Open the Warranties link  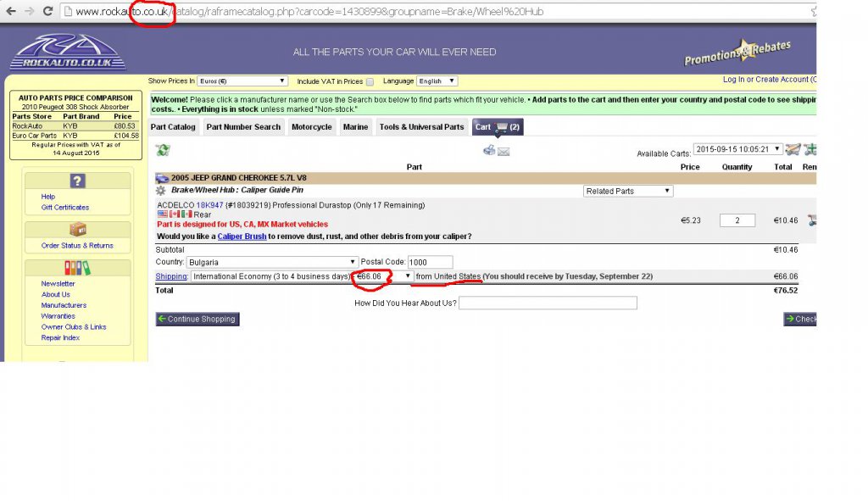(58, 316)
